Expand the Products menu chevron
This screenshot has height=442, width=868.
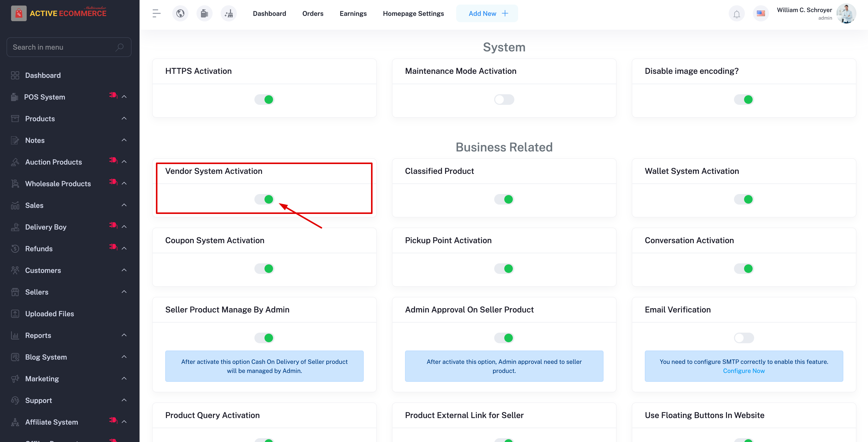[124, 118]
